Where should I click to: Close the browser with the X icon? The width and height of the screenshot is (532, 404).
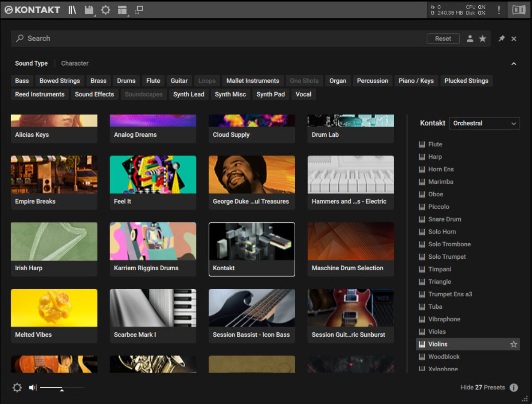point(514,39)
